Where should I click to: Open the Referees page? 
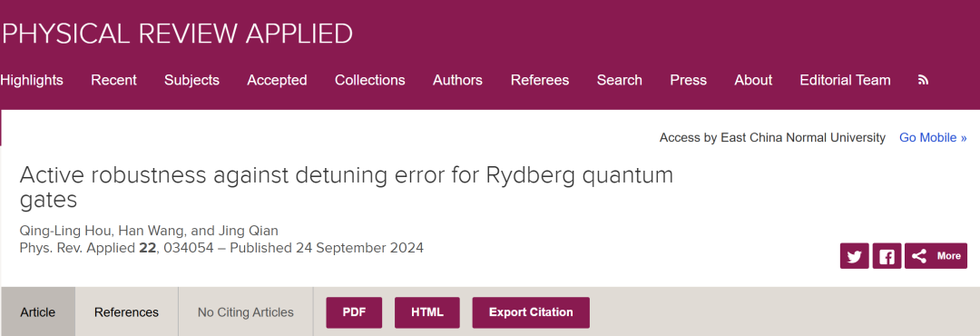[540, 80]
